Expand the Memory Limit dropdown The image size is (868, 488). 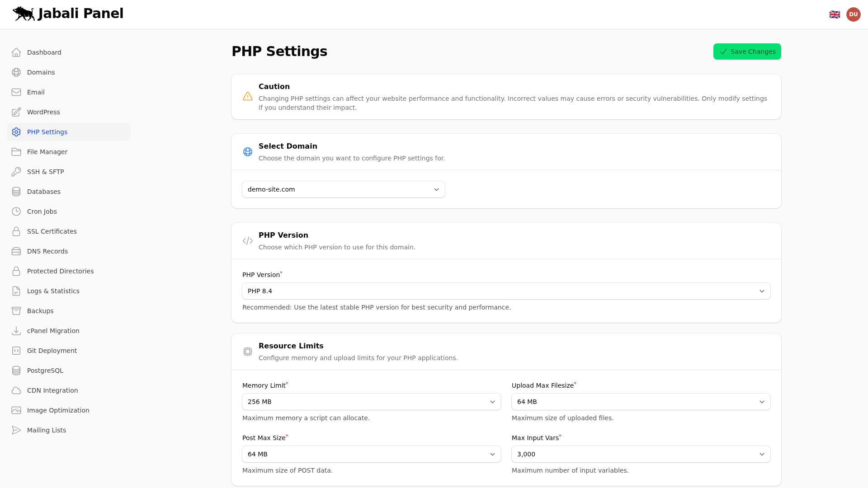coord(371,402)
